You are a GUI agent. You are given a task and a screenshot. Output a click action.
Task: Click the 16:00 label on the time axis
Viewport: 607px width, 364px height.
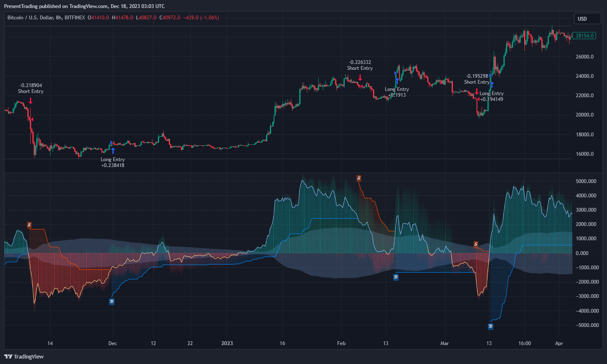click(x=524, y=343)
